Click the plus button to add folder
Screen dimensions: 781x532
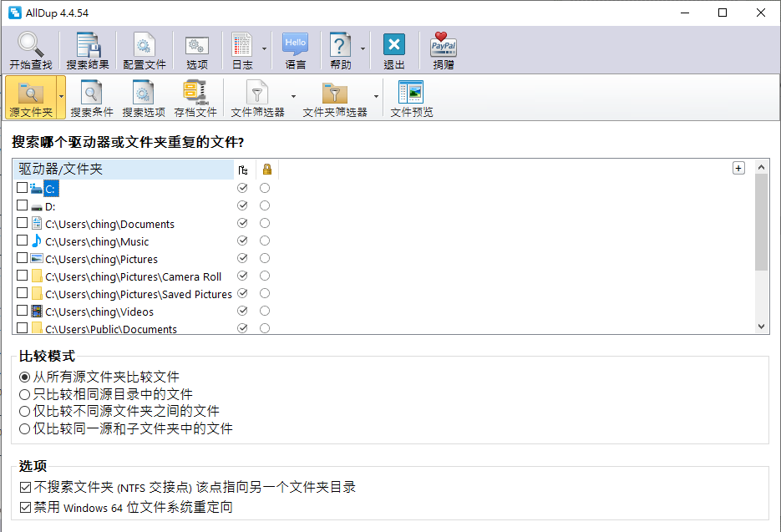[x=738, y=168]
